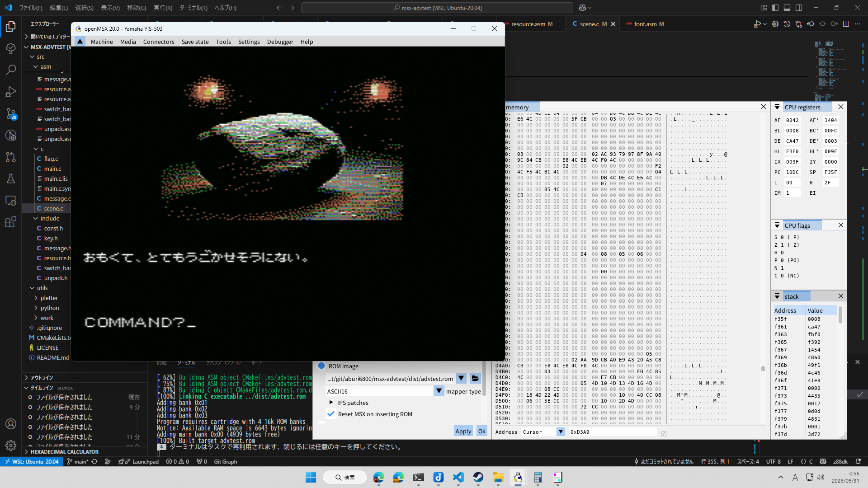
Task: Open editor More Actions ellipsis
Action: 858,24
